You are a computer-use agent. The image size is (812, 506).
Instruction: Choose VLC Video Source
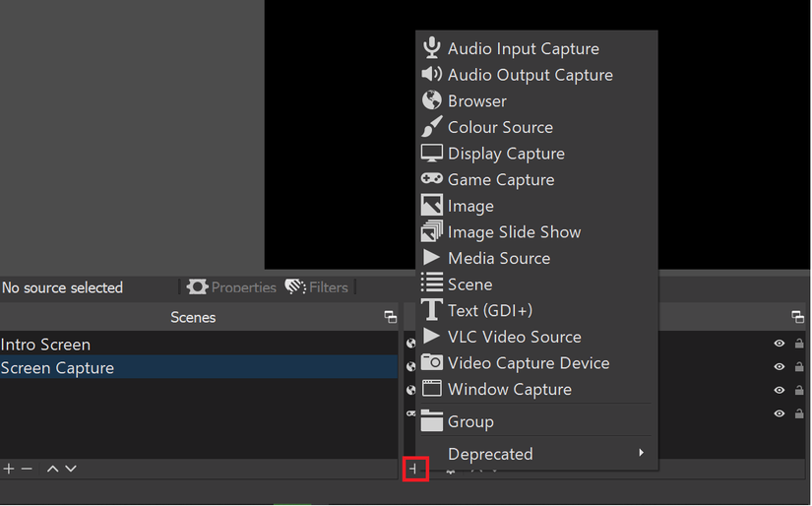click(x=536, y=337)
